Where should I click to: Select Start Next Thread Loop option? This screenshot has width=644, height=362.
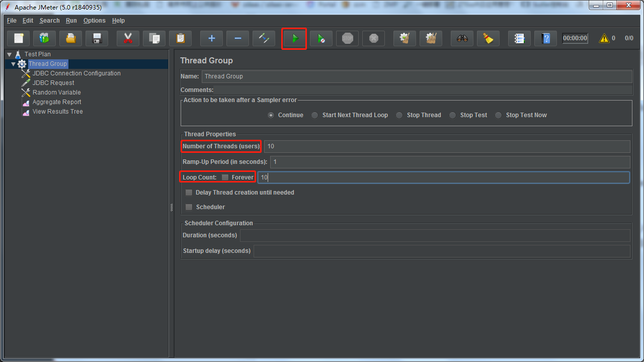click(x=314, y=115)
